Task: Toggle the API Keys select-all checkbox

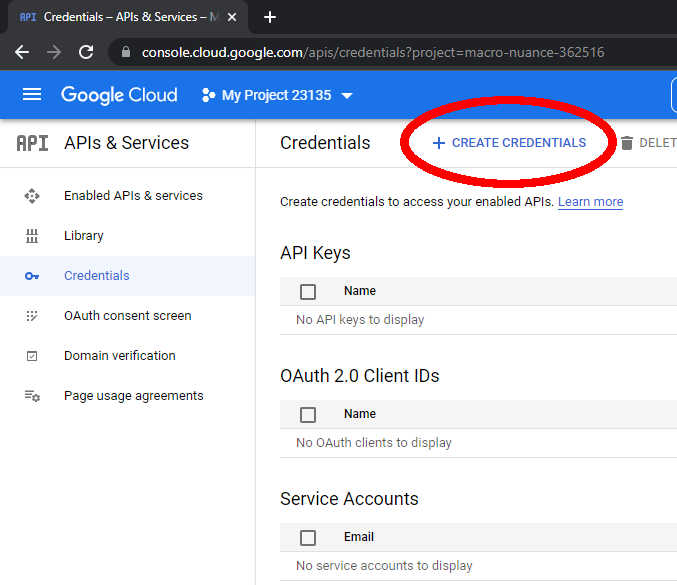Action: 308,291
